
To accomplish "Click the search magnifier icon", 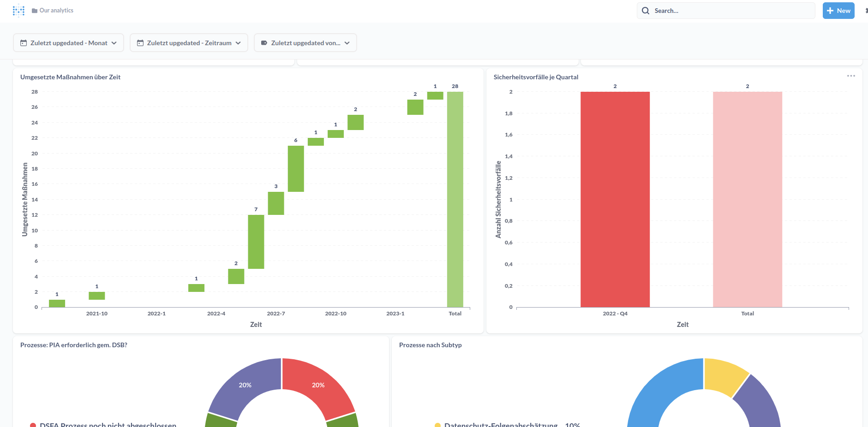I will coord(646,11).
